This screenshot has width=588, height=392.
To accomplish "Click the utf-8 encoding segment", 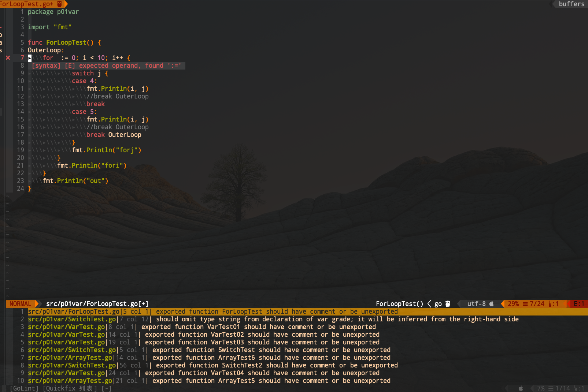I will click(x=476, y=303).
